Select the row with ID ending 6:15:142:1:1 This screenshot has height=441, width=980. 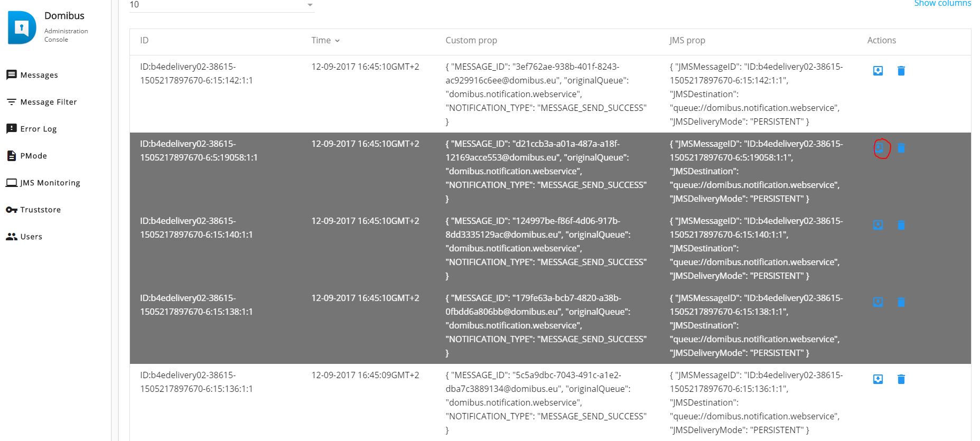coord(550,94)
